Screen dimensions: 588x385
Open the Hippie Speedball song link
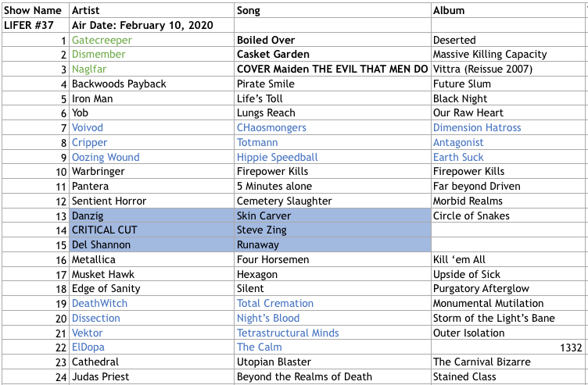(278, 157)
